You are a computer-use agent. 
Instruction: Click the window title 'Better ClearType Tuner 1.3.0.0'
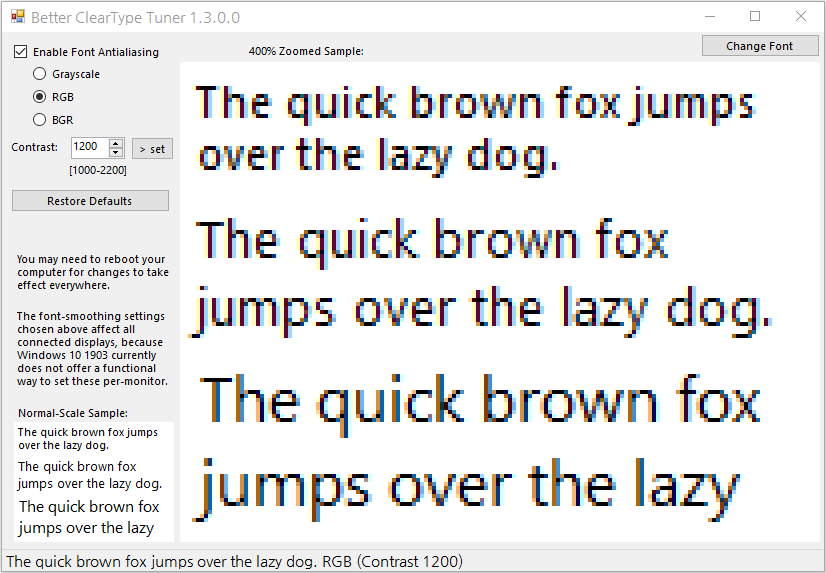135,17
